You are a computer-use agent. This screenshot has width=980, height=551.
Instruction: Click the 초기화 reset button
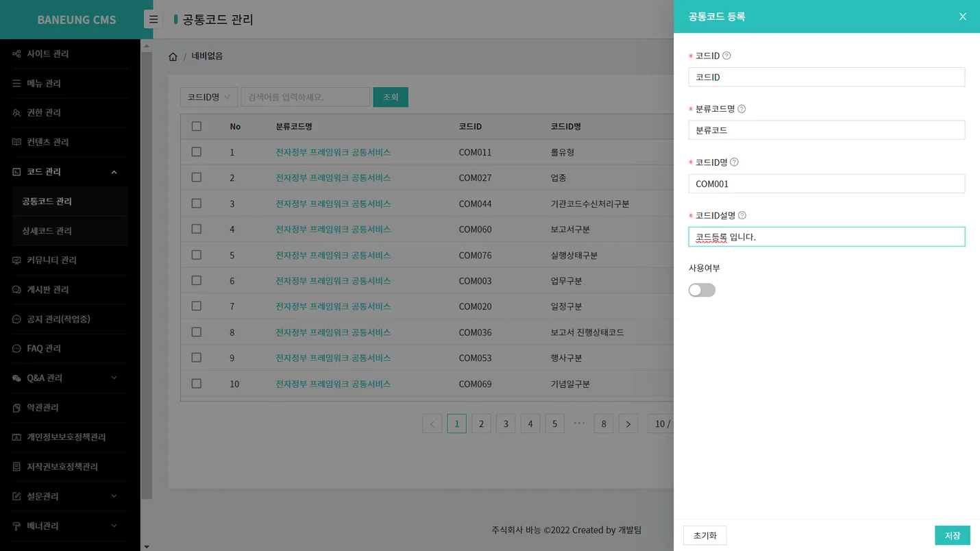(x=705, y=535)
